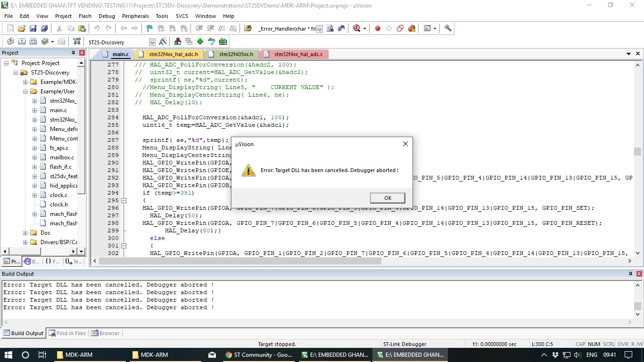Image resolution: width=644 pixels, height=362 pixels.
Task: Save the current file with the floppy icon
Action: pos(33,28)
